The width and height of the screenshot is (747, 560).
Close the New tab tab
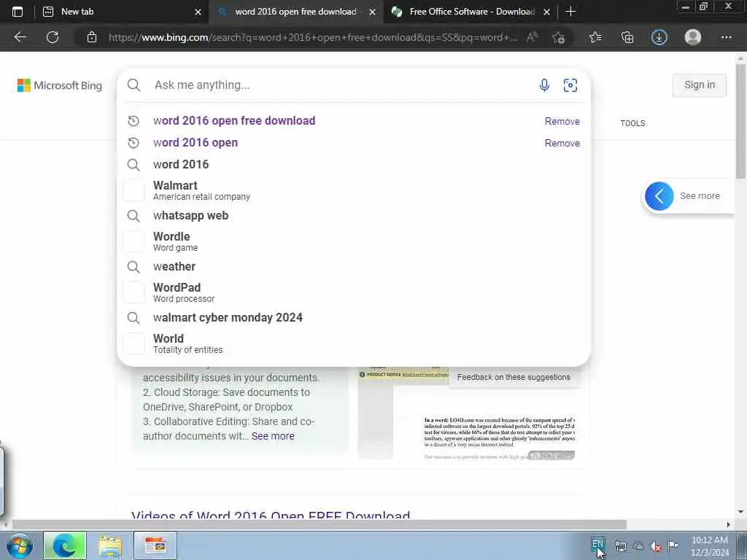[x=198, y=12]
